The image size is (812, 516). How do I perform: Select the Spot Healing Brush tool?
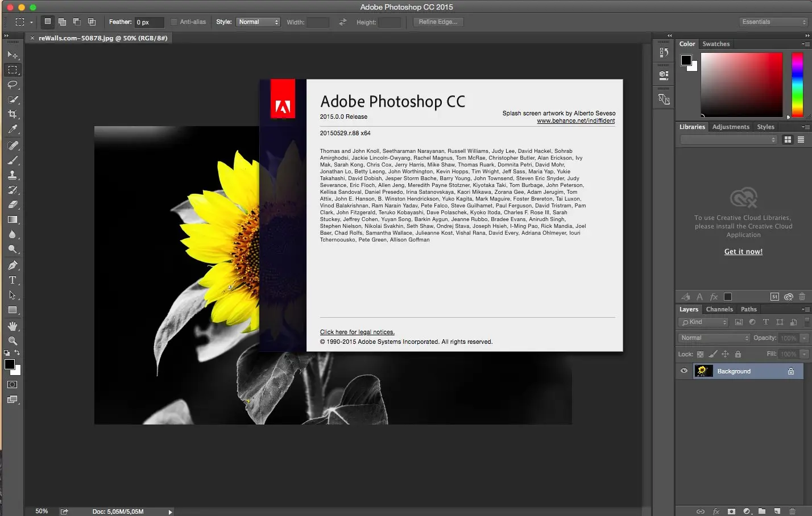tap(13, 145)
